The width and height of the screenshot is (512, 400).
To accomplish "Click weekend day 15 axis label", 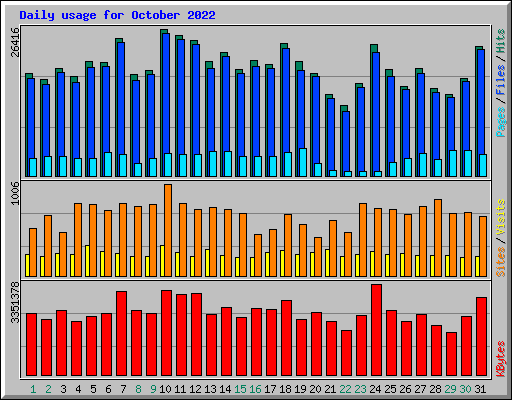I will click(240, 389).
